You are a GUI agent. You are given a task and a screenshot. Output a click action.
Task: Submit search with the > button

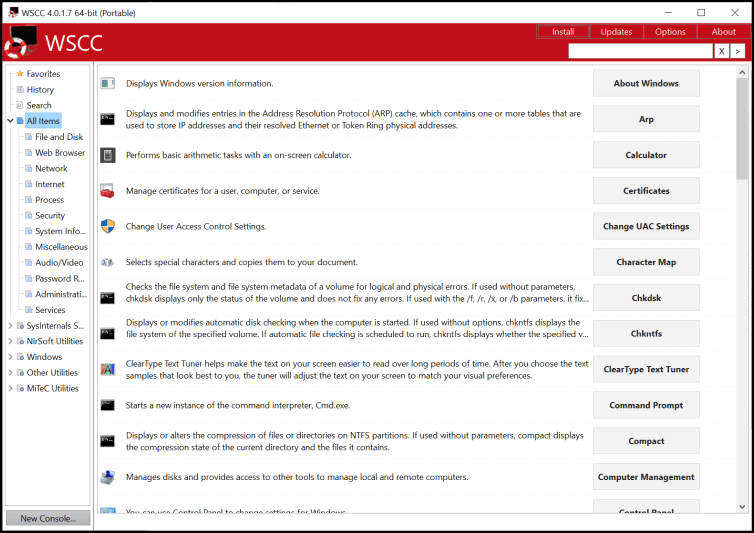click(x=738, y=51)
